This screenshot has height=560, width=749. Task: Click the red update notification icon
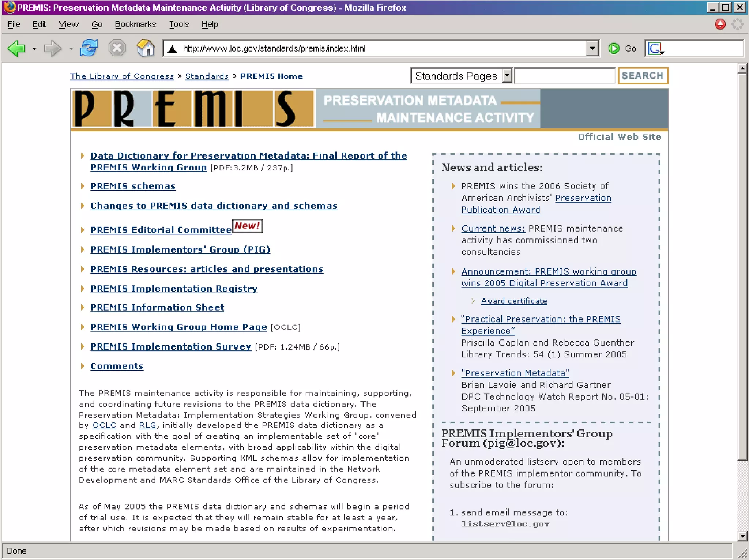pos(720,24)
